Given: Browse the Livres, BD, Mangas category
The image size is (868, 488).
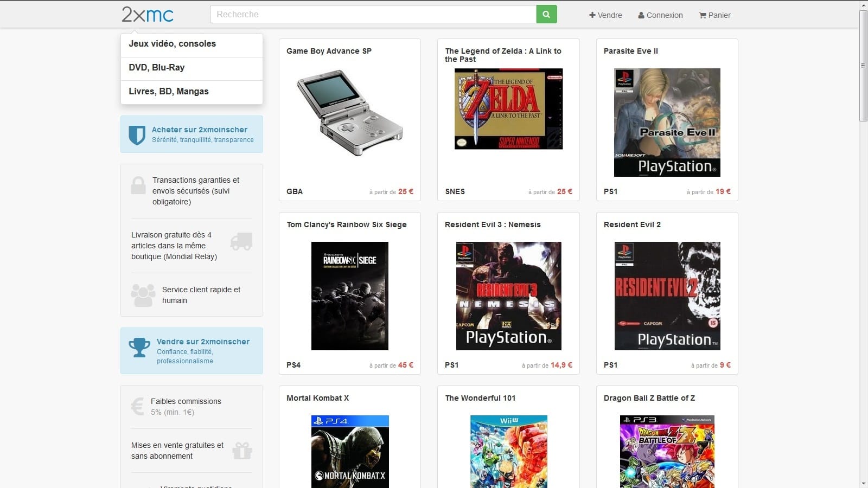Looking at the screenshot, I should point(169,92).
